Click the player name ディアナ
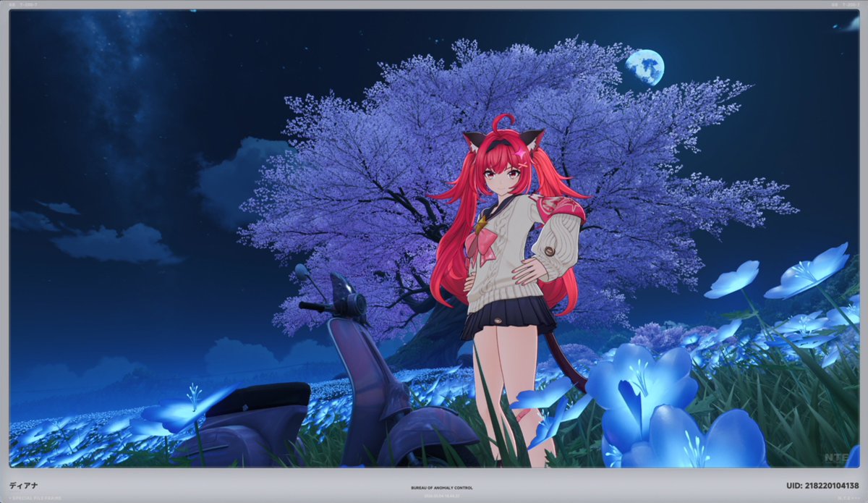The image size is (868, 503). pos(22,486)
